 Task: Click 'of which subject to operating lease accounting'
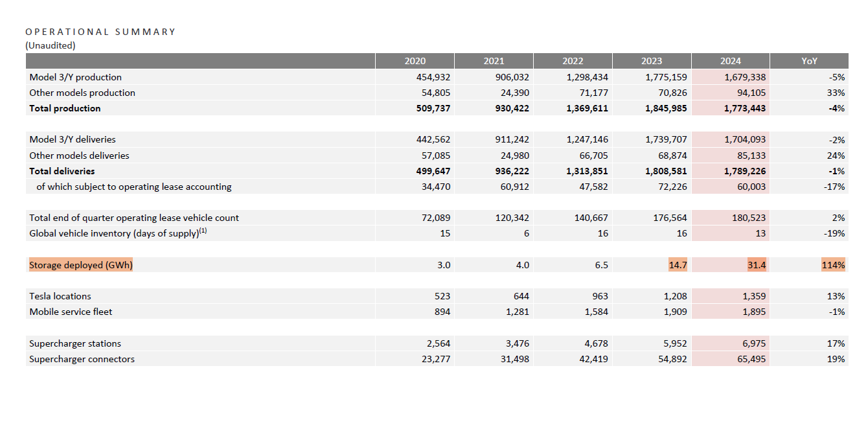click(x=134, y=187)
